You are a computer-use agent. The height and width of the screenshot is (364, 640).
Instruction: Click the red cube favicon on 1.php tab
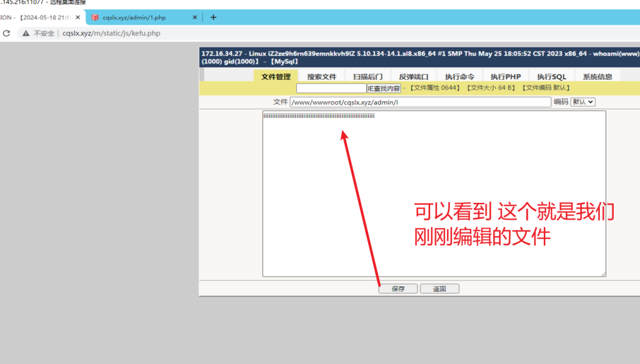click(x=95, y=17)
